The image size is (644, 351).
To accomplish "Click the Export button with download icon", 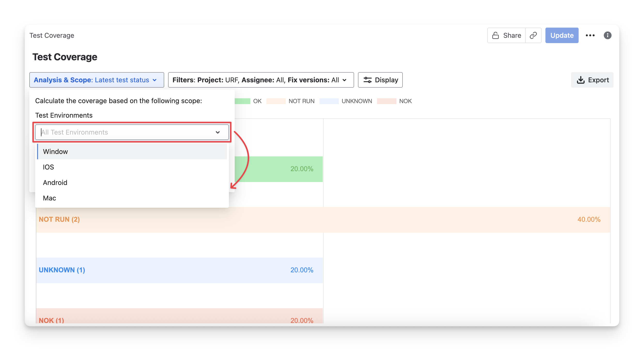I will 592,80.
